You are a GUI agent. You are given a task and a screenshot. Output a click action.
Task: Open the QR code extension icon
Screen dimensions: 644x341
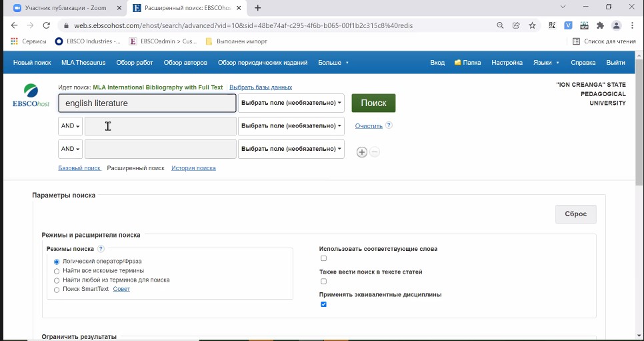[x=553, y=25]
